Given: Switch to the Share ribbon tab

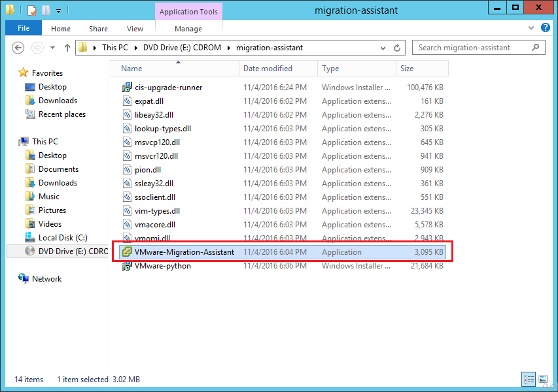Looking at the screenshot, I should click(x=98, y=29).
